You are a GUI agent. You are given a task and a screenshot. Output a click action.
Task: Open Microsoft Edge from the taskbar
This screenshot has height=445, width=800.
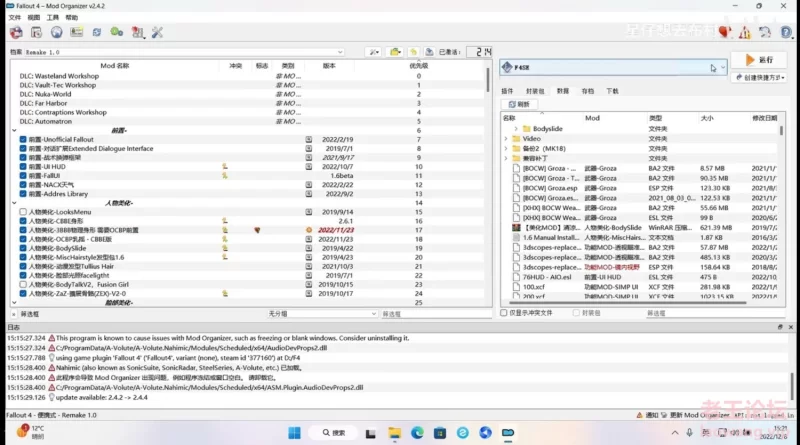pyautogui.click(x=417, y=433)
